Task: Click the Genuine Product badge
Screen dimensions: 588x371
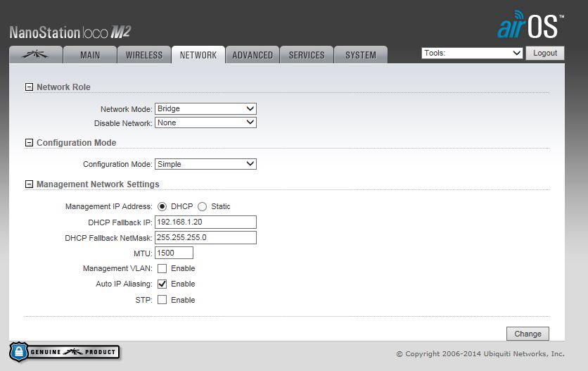Action: tap(65, 352)
